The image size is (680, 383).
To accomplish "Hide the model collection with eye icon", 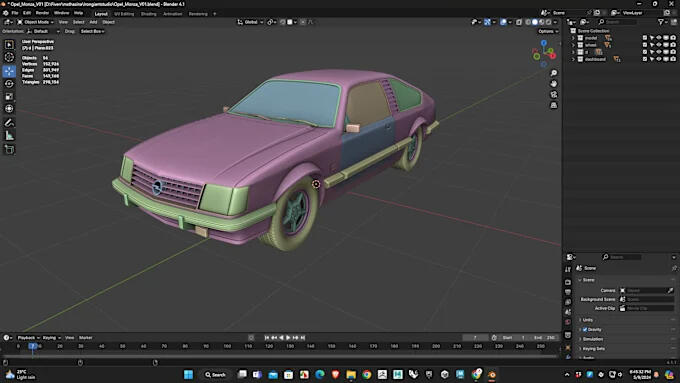I will coord(659,38).
